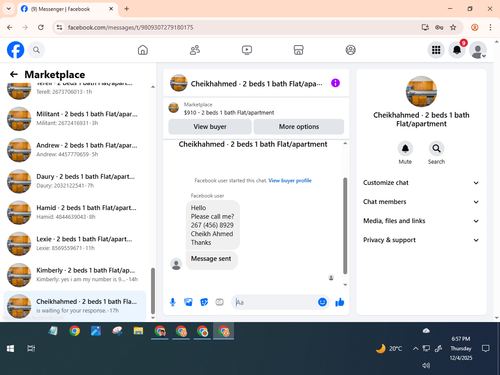Click the Chrome profile avatar icon

pyautogui.click(x=475, y=27)
